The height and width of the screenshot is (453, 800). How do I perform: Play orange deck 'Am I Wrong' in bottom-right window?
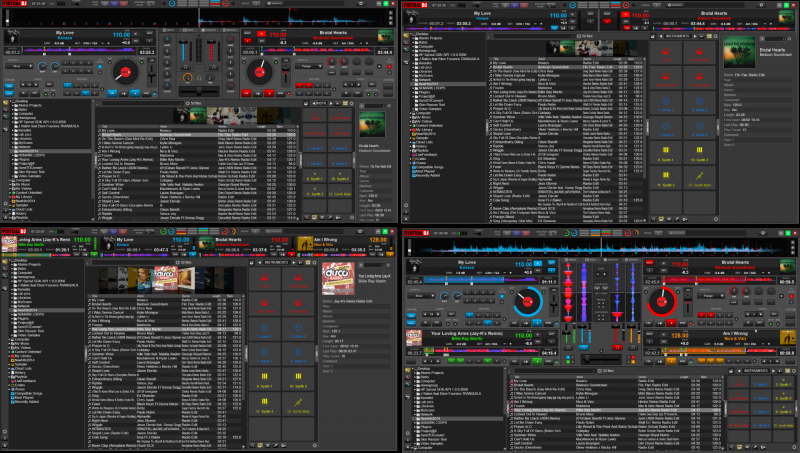coord(671,361)
